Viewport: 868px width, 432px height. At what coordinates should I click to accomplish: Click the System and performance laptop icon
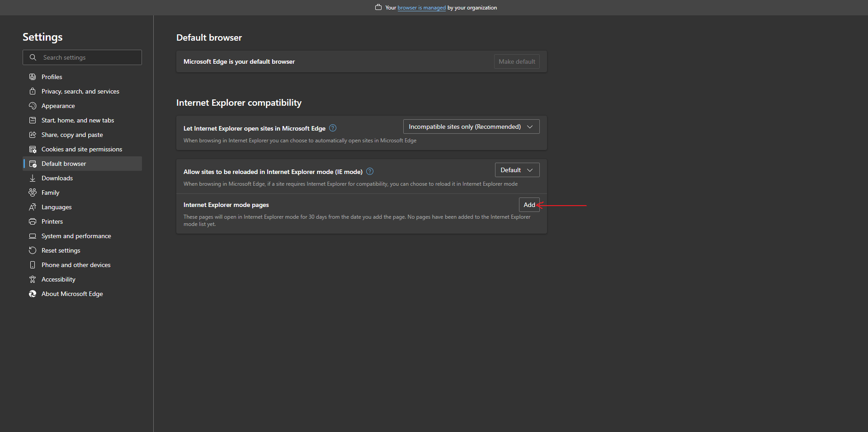click(33, 236)
